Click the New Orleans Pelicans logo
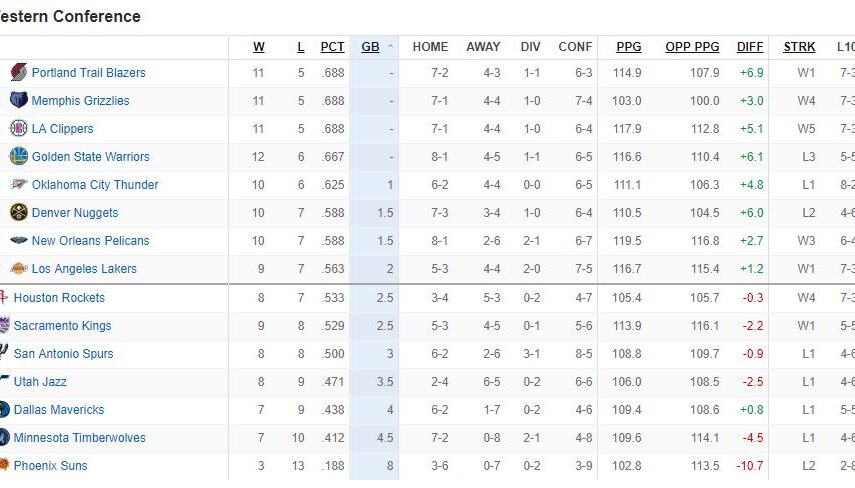 pos(19,241)
